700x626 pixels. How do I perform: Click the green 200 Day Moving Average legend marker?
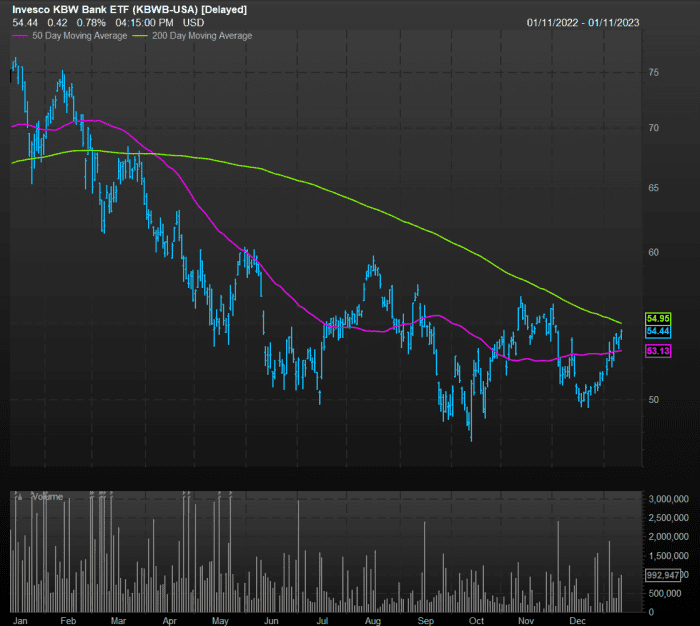pyautogui.click(x=143, y=36)
